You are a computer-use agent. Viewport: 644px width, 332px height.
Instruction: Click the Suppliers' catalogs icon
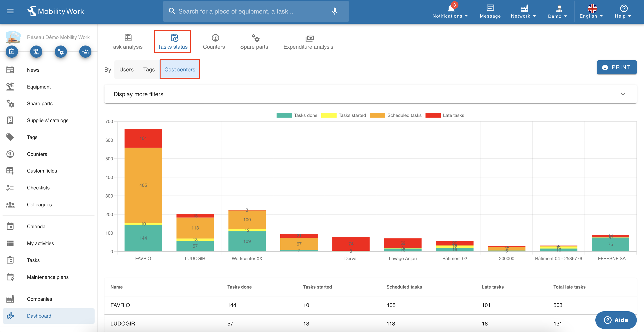[10, 120]
